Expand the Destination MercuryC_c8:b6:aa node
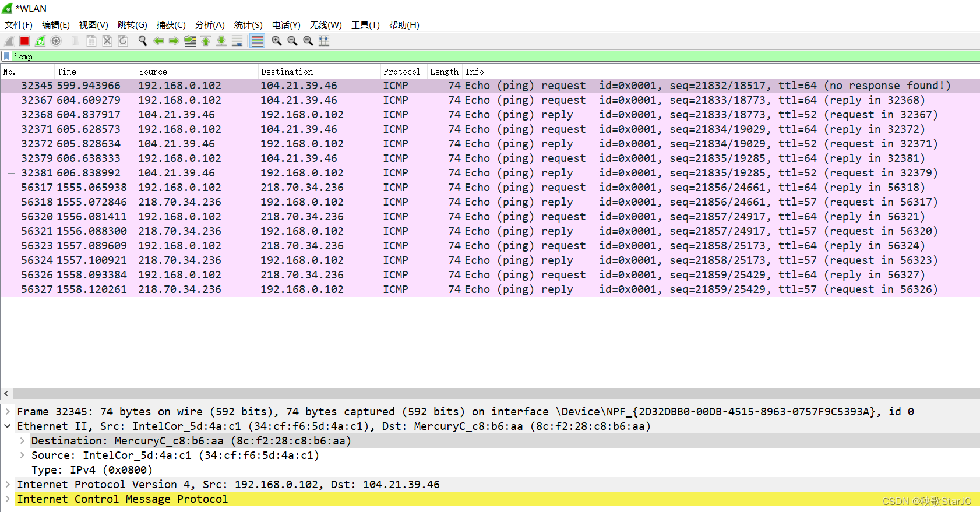Image resolution: width=980 pixels, height=512 pixels. click(x=22, y=441)
